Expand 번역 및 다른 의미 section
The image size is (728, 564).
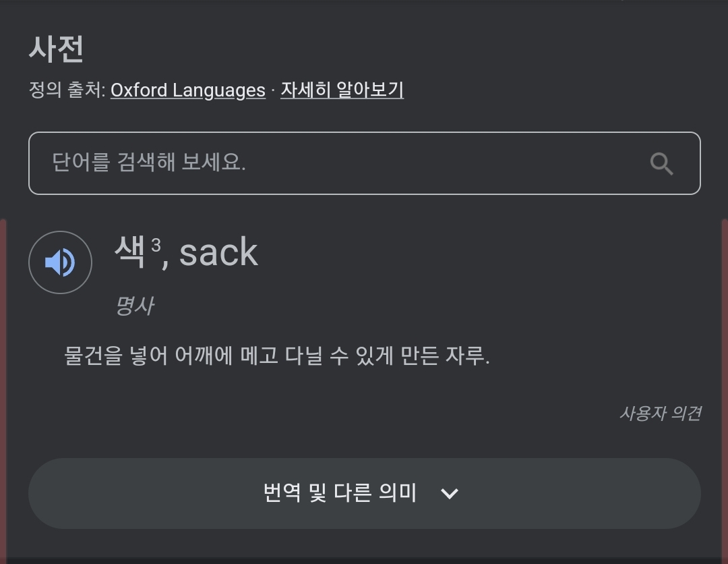pos(340,493)
